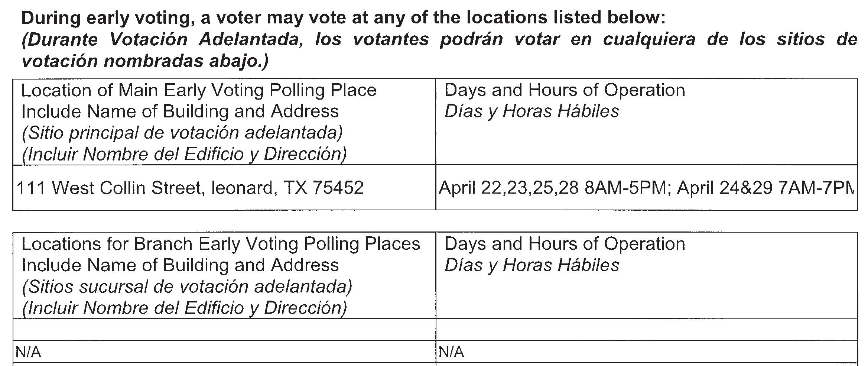868x366 pixels.
Task: Click 'Incluir Nombre del Edificio y Dirección' in main table
Action: pos(184,154)
